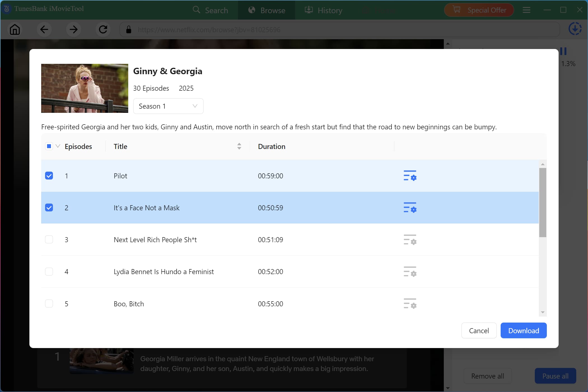Toggle the select-all episodes checkbox

click(49, 146)
